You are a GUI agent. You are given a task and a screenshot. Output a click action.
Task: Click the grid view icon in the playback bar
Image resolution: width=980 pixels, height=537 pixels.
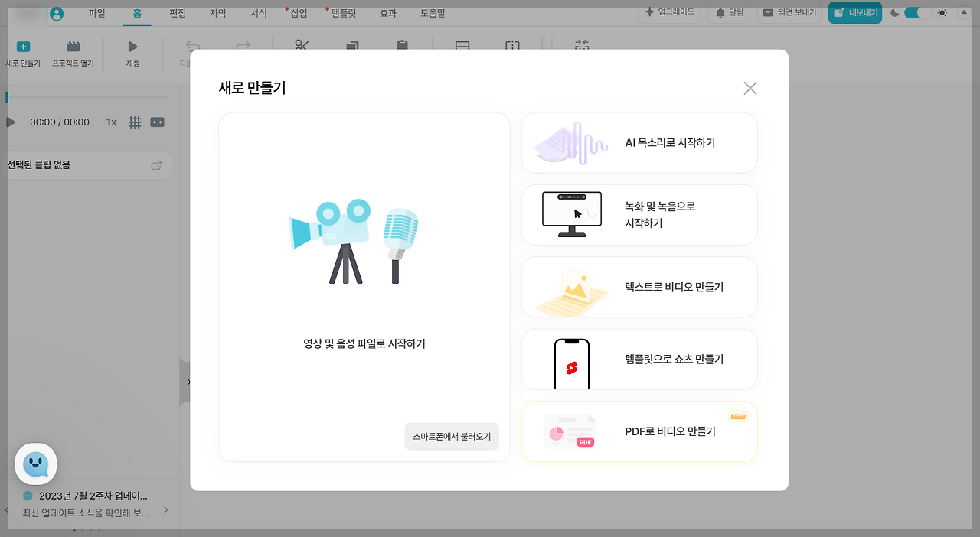pos(135,122)
